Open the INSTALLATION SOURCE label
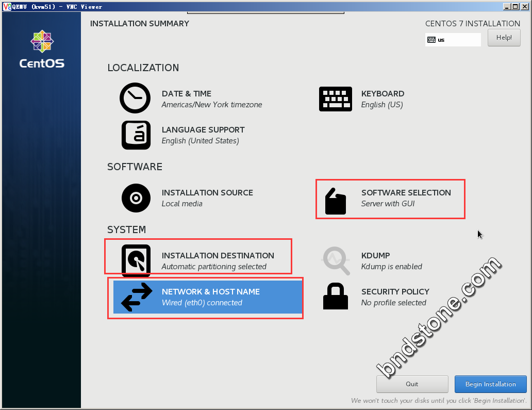 pyautogui.click(x=207, y=193)
